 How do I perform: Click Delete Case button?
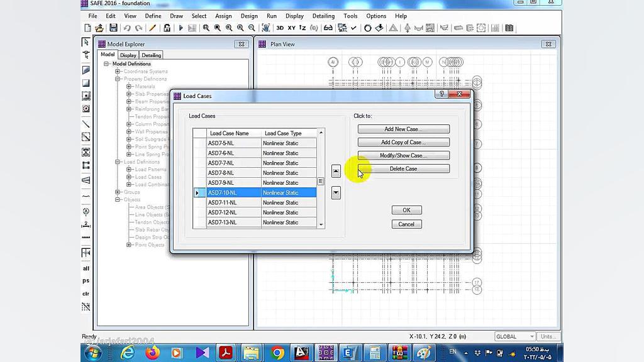(x=403, y=168)
